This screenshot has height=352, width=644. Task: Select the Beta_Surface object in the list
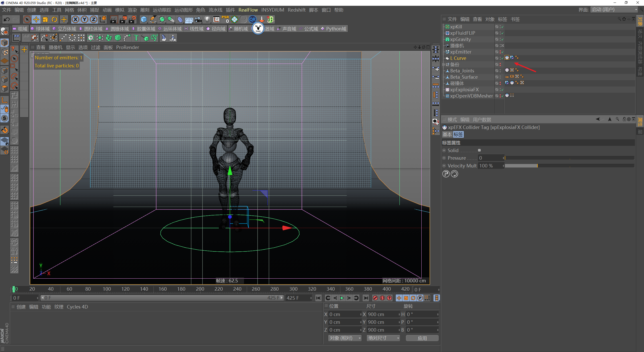pos(464,77)
